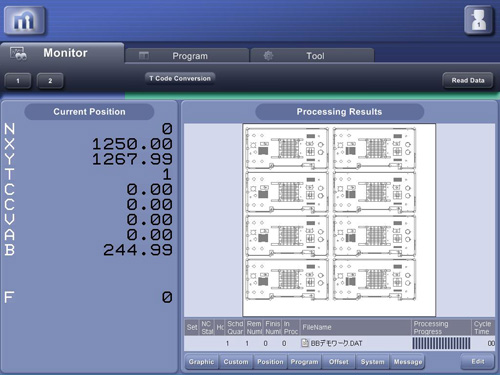The height and width of the screenshot is (375, 500).
Task: Switch to the Monitor tab
Action: (x=62, y=53)
